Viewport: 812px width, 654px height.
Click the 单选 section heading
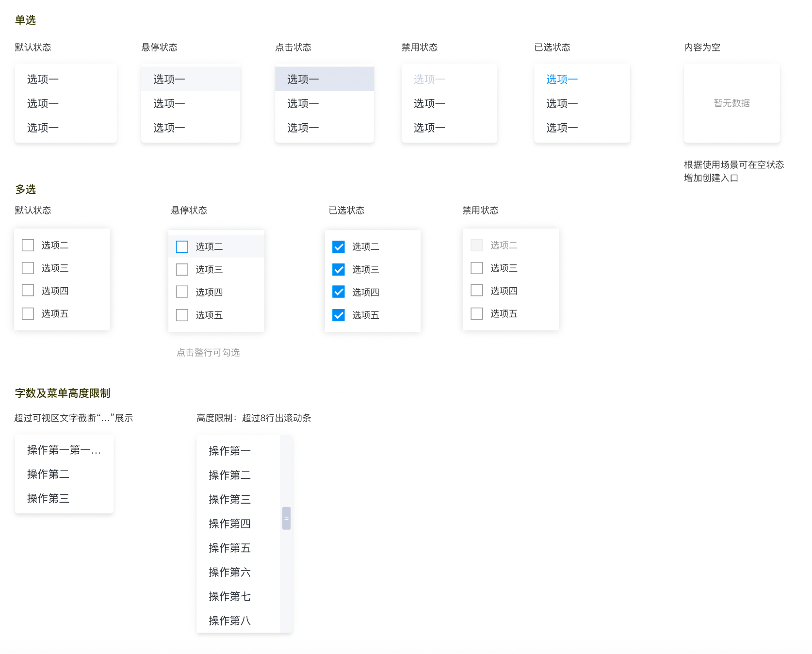pos(26,20)
